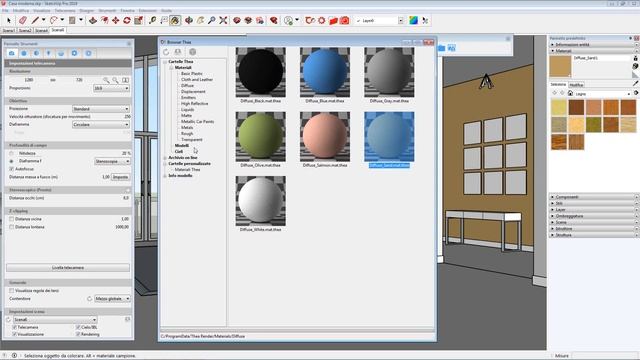Activate the highlighted Paint Bucket tool
640x360 pixels.
point(175,20)
